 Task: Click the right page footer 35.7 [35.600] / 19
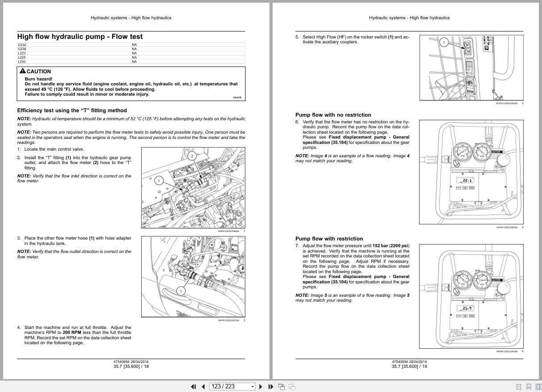[409, 367]
